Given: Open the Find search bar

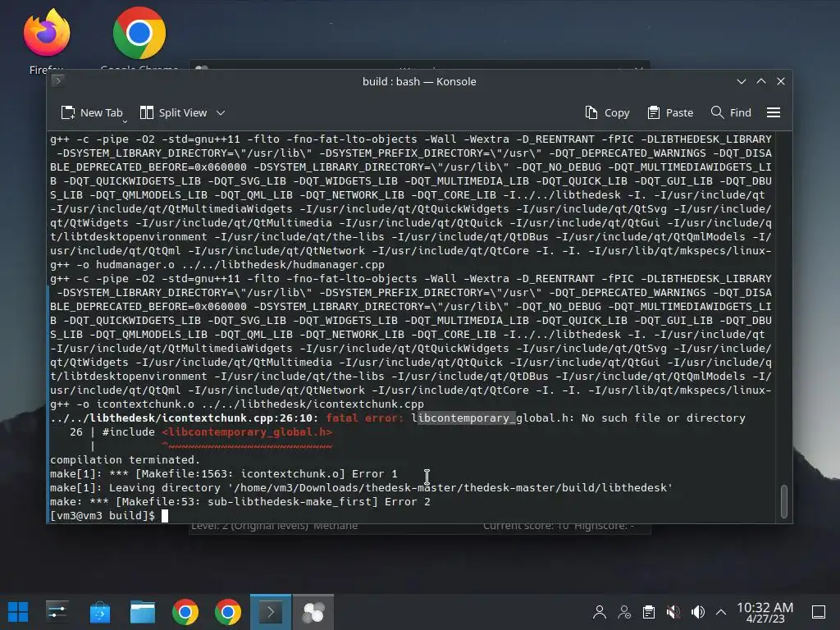Looking at the screenshot, I should pos(731,113).
